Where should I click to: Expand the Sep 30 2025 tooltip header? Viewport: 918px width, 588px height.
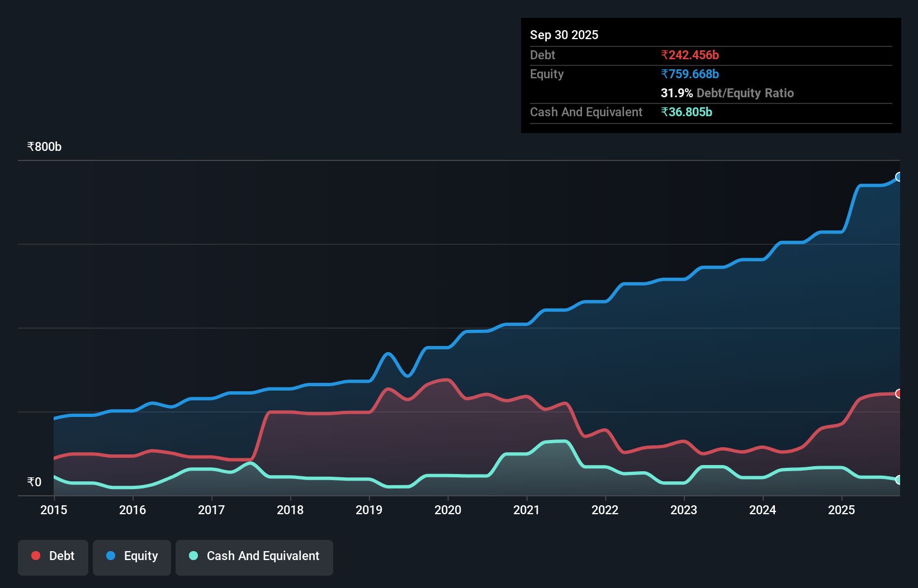[564, 35]
